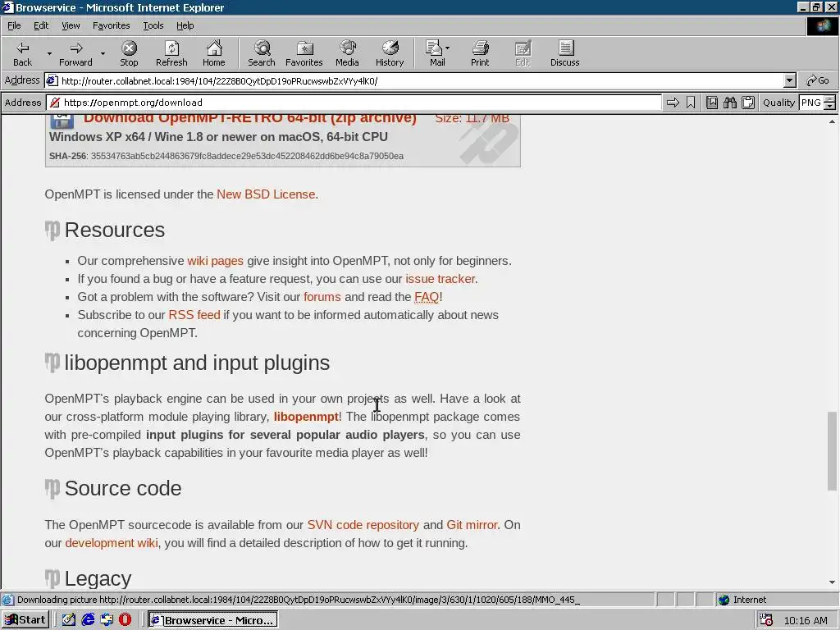
Task: Open the Favorites toolbar button
Action: tap(304, 53)
